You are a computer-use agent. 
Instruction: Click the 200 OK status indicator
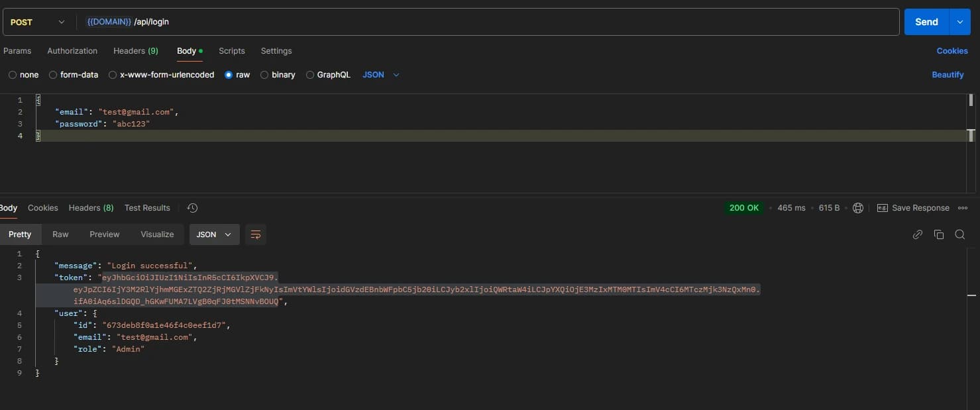(x=743, y=207)
